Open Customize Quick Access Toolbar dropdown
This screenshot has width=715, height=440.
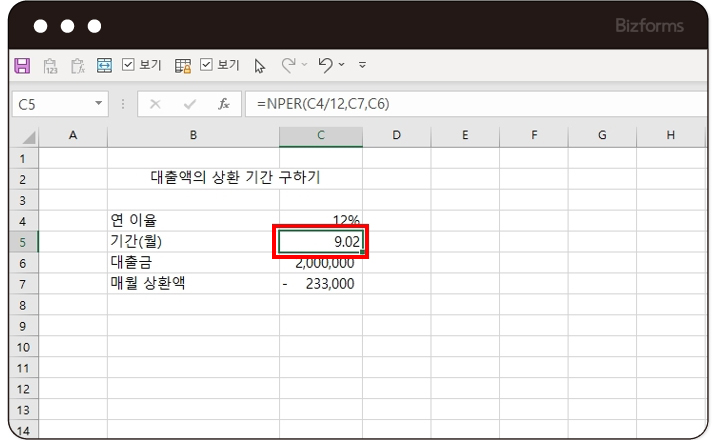[363, 65]
